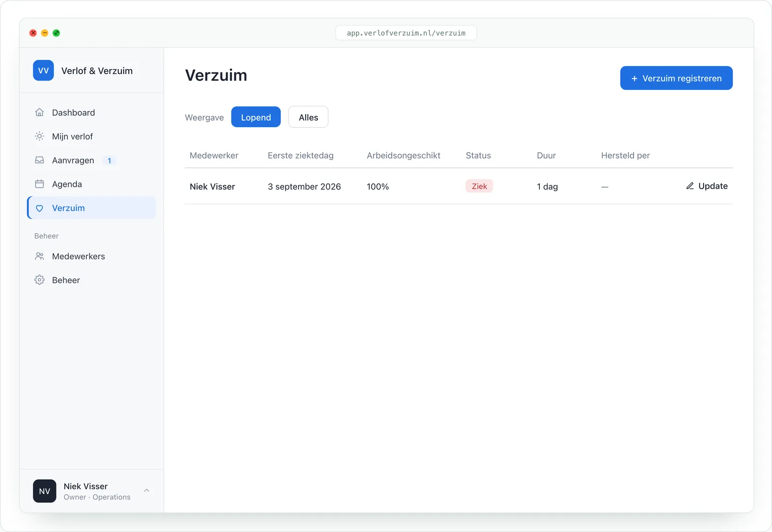Click the people icon for Medewerkers
Viewport: 772px width, 532px height.
(40, 256)
